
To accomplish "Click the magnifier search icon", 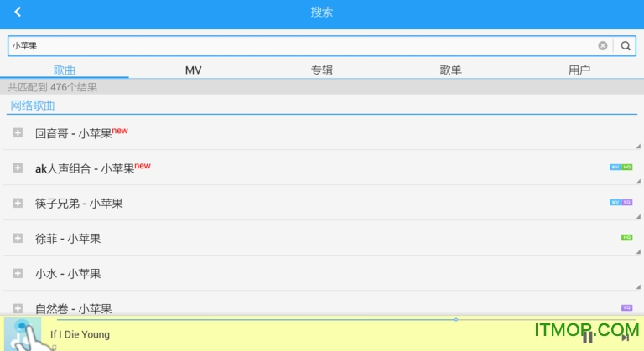I will coord(625,46).
